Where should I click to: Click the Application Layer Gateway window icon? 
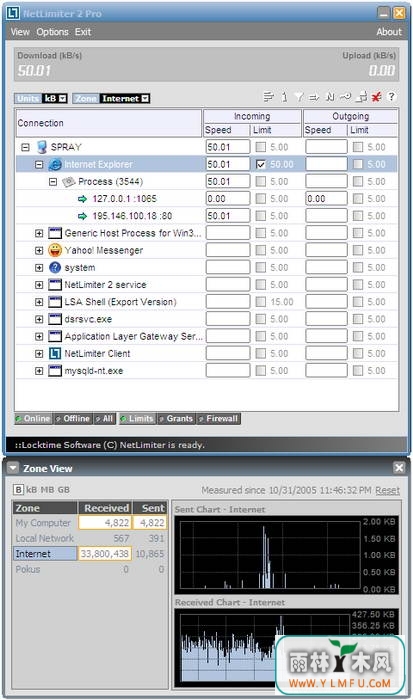pos(54,336)
